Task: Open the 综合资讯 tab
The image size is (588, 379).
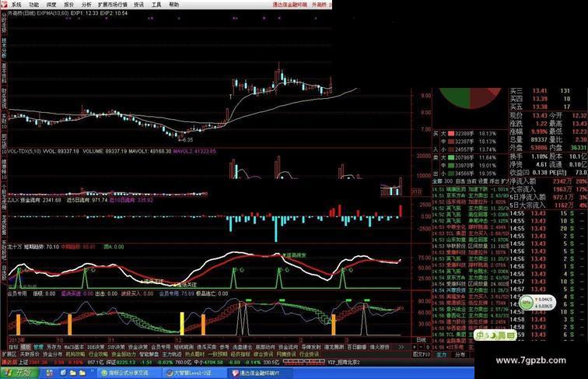Action: [263, 354]
